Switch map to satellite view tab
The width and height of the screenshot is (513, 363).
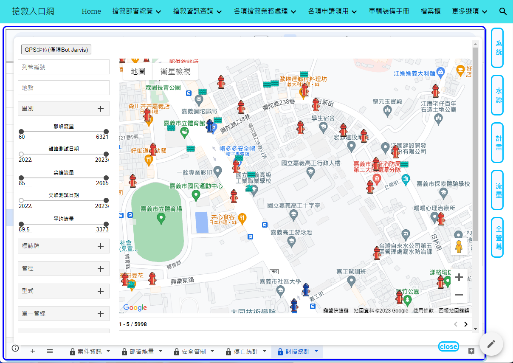pos(175,71)
